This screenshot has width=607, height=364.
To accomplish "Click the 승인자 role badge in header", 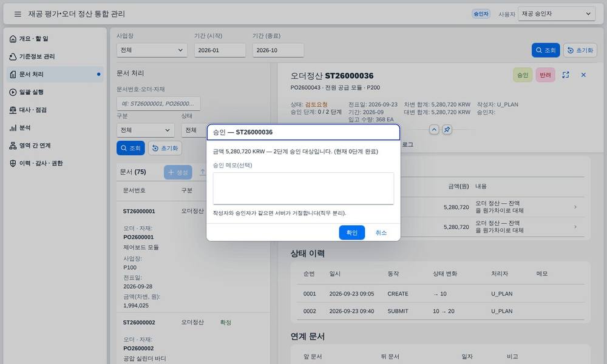I will (x=481, y=14).
